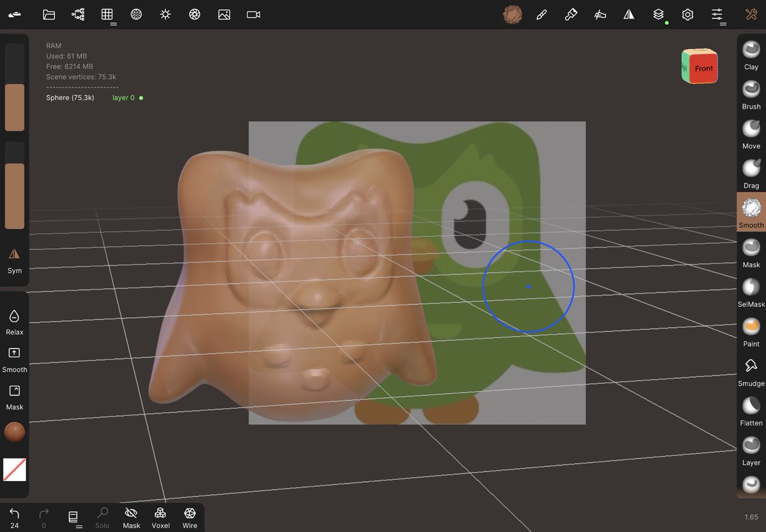The width and height of the screenshot is (766, 532).
Task: Toggle Wire wireframe display
Action: point(190,517)
